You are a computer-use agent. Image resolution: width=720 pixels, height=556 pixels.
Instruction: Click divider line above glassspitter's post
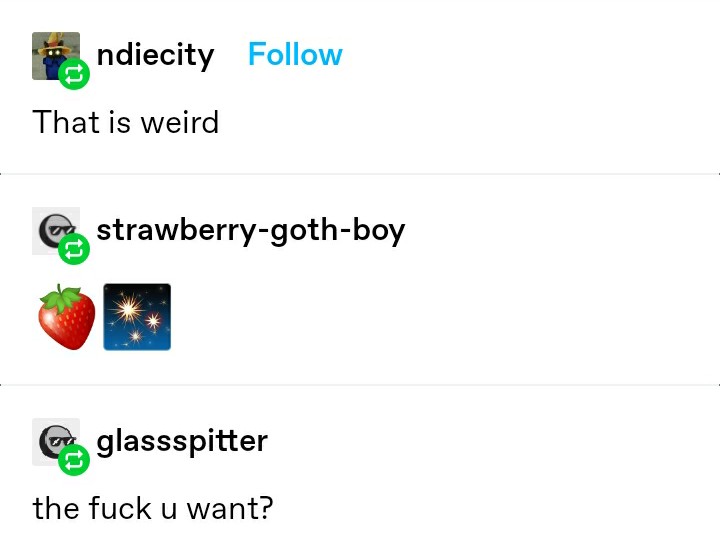pyautogui.click(x=360, y=385)
